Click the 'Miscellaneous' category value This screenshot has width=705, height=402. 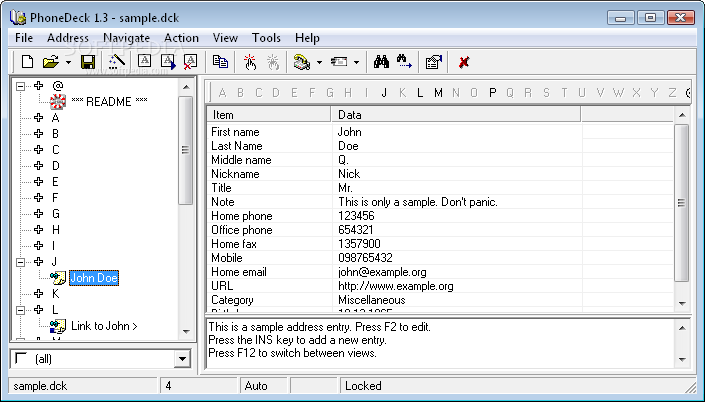[x=371, y=300]
